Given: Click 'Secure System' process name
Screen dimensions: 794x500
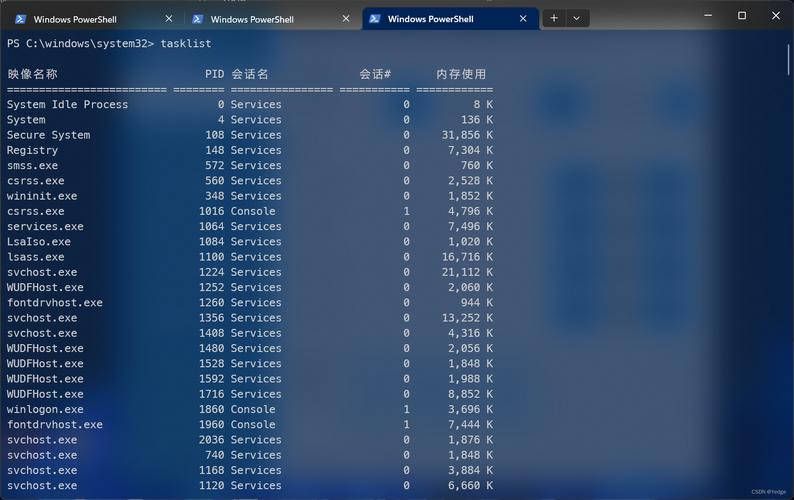Looking at the screenshot, I should 48,135.
